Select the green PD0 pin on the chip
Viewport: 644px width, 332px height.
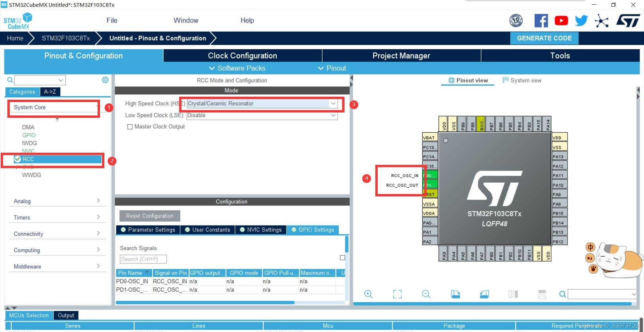430,176
